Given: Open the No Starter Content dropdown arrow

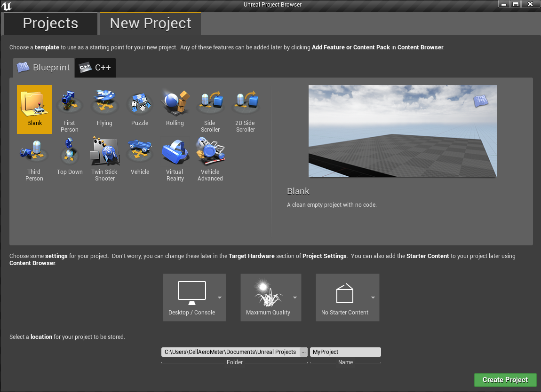Looking at the screenshot, I should click(x=373, y=297).
